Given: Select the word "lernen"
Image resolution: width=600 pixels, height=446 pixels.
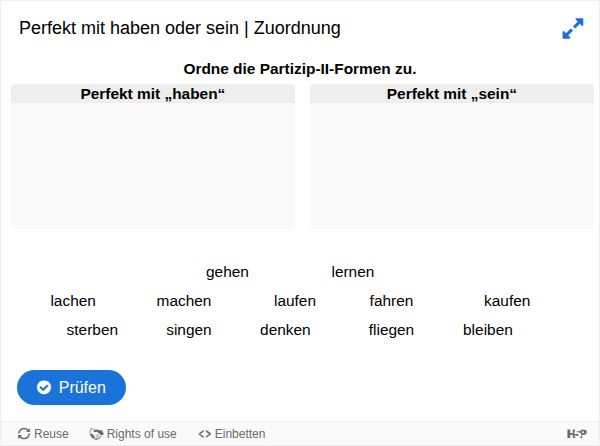Looking at the screenshot, I should tap(353, 272).
